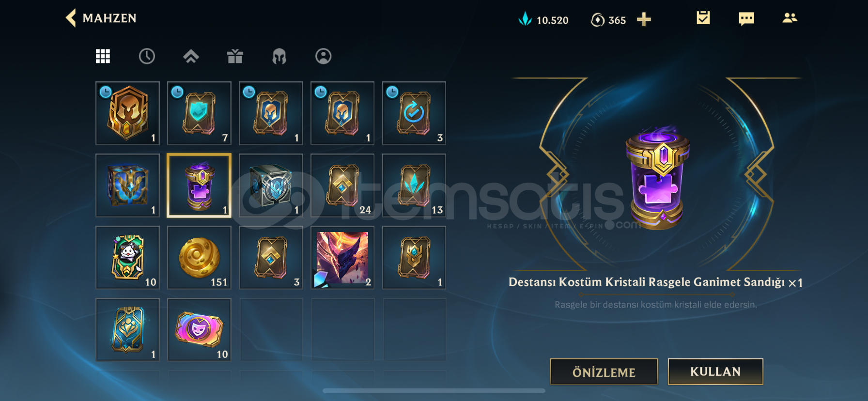Select the all-items grid filter tab

point(103,56)
